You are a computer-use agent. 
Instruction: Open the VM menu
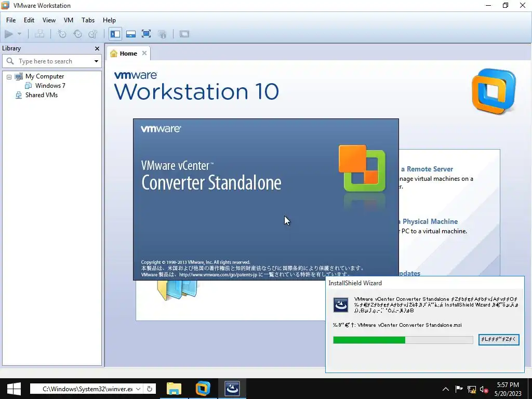click(69, 20)
